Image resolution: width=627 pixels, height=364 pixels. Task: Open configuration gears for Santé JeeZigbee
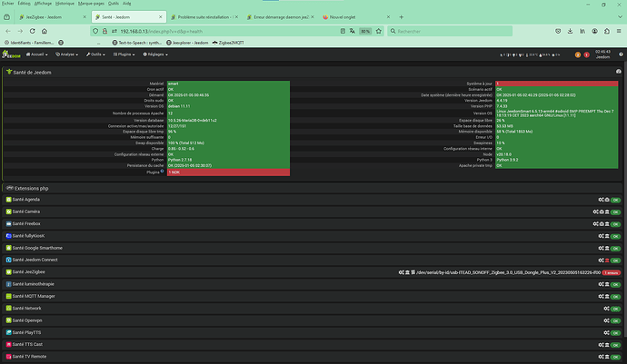pyautogui.click(x=401, y=272)
